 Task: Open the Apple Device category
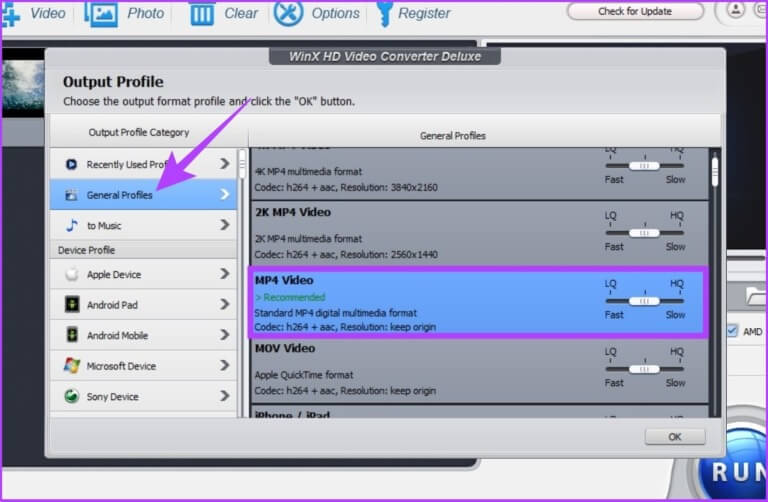tap(143, 274)
